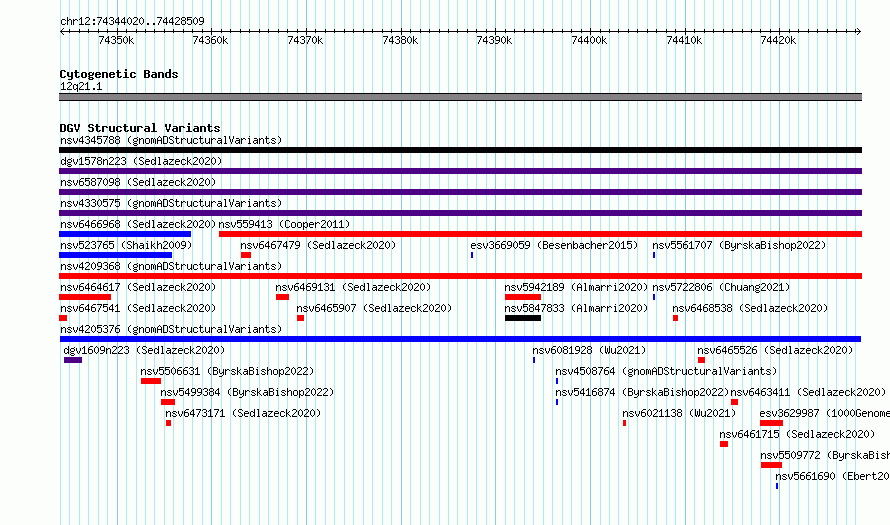Open nsv6081928 Wu2021 label
890x525 pixels.
coord(589,350)
